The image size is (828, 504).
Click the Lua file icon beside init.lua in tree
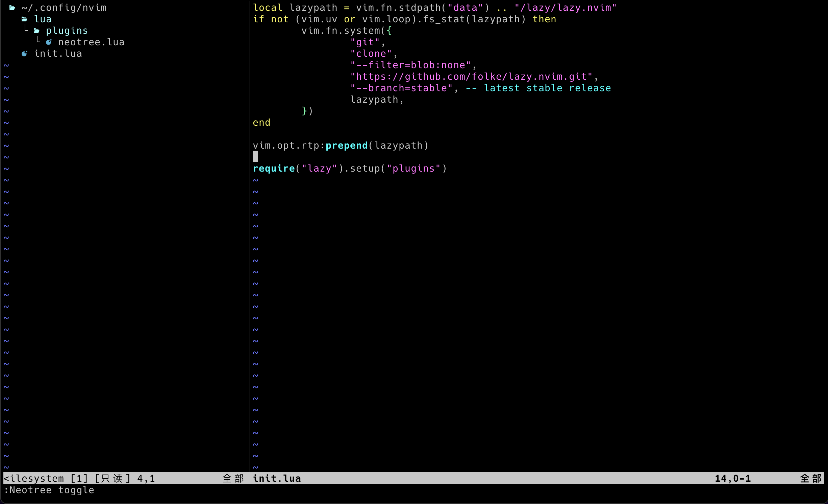24,54
